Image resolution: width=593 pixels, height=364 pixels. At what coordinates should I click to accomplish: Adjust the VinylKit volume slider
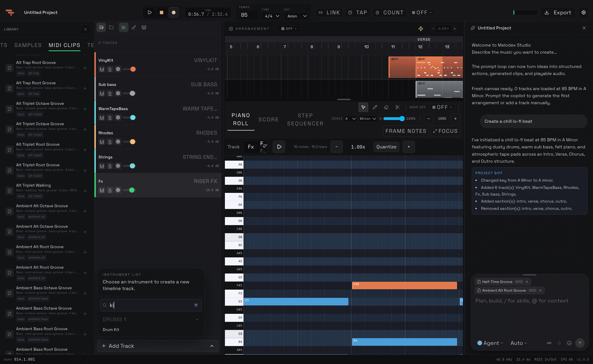point(129,69)
